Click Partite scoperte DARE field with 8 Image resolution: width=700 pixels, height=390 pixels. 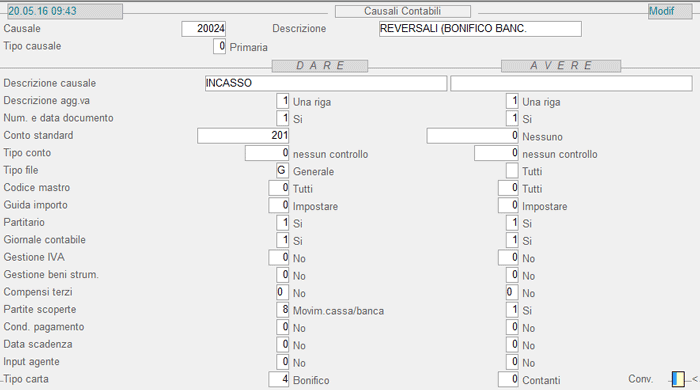[283, 309]
